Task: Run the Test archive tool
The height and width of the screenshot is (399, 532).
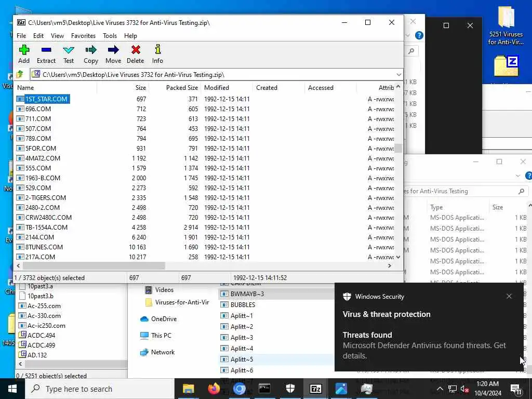Action: click(69, 54)
